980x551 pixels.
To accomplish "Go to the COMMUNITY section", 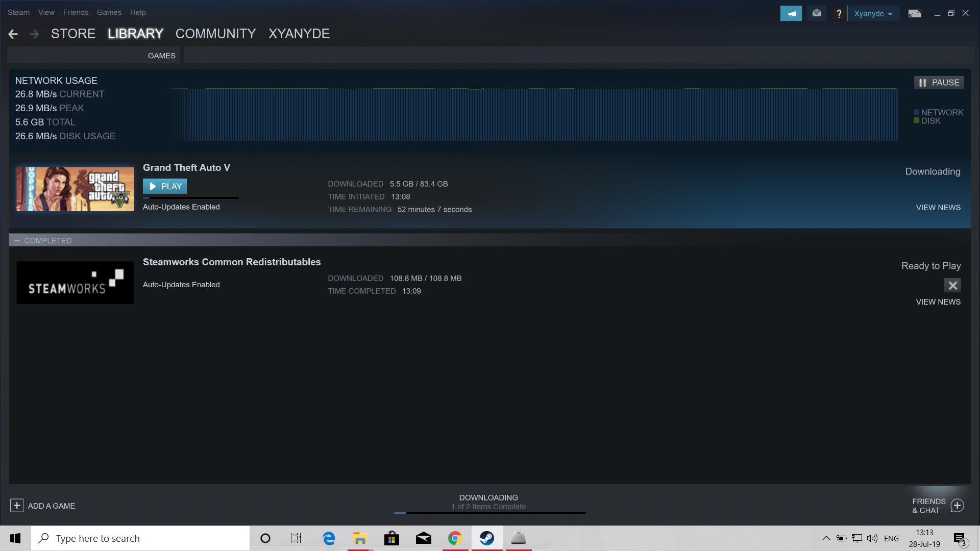I will click(215, 34).
